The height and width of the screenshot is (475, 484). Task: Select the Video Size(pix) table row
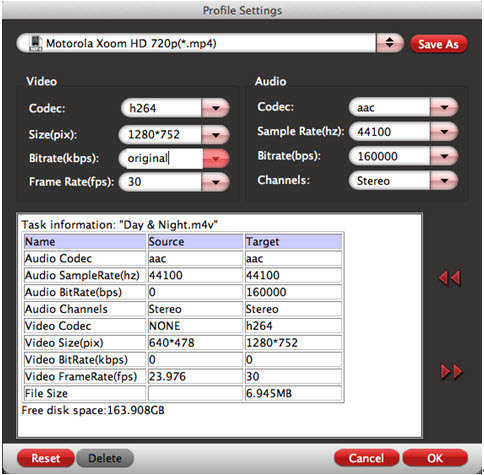point(183,343)
